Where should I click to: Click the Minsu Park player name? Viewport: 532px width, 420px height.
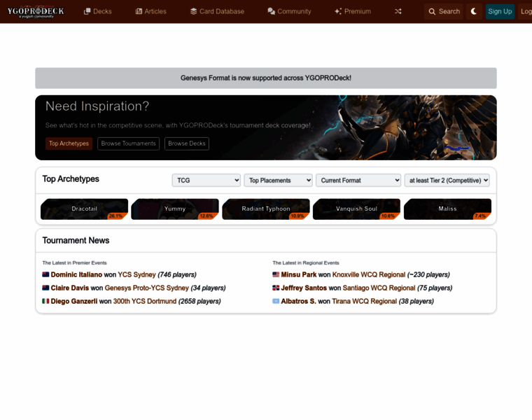click(x=299, y=275)
